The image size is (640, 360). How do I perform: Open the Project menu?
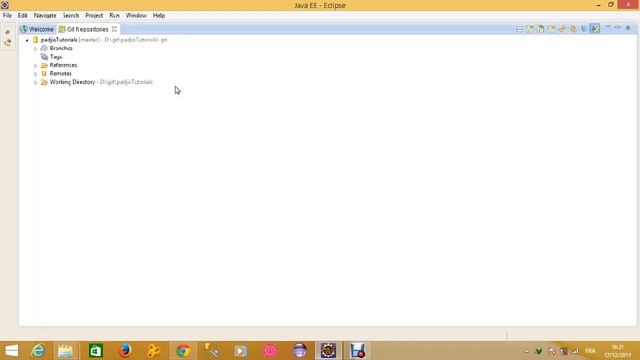[94, 16]
